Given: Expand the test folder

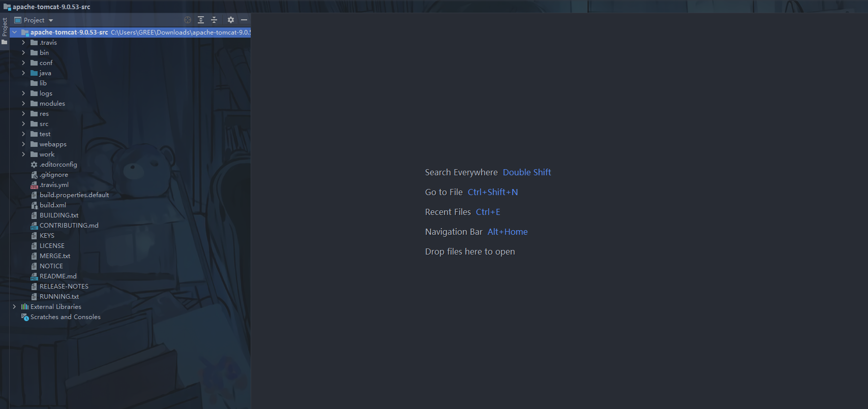Looking at the screenshot, I should pyautogui.click(x=23, y=134).
